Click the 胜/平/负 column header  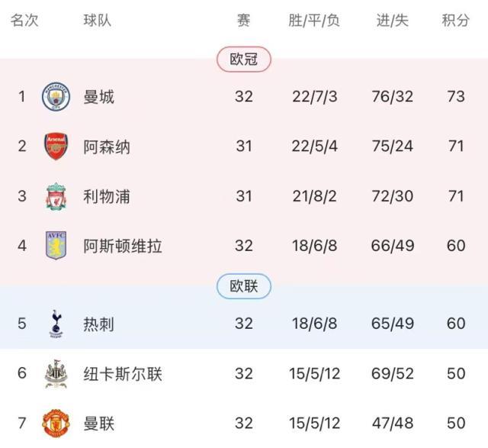[314, 21]
